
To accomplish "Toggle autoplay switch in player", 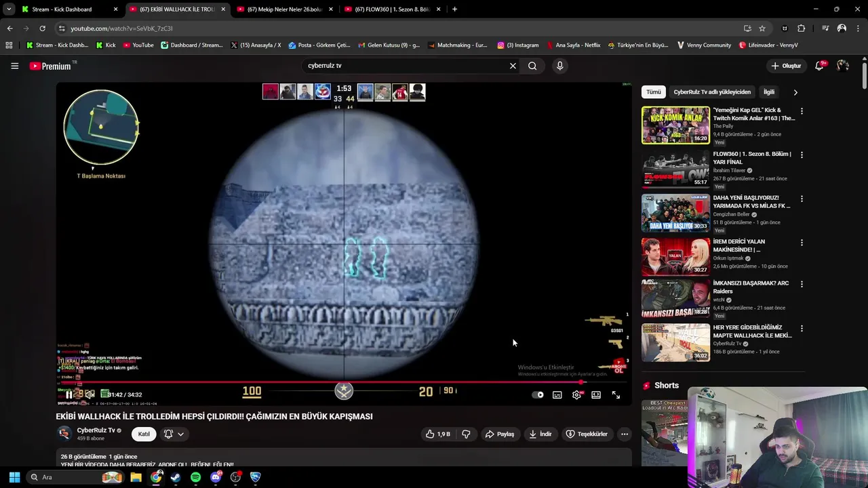I will click(x=538, y=394).
